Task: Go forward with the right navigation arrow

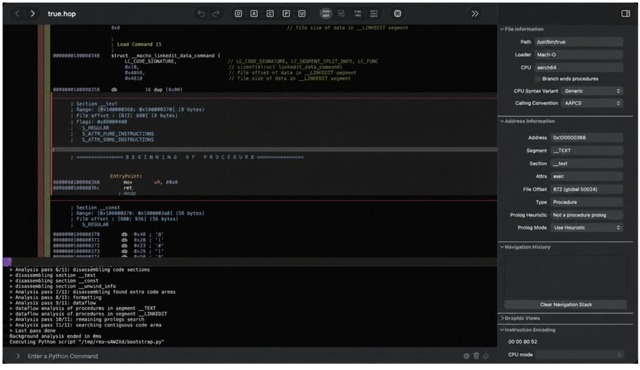Action: click(32, 14)
